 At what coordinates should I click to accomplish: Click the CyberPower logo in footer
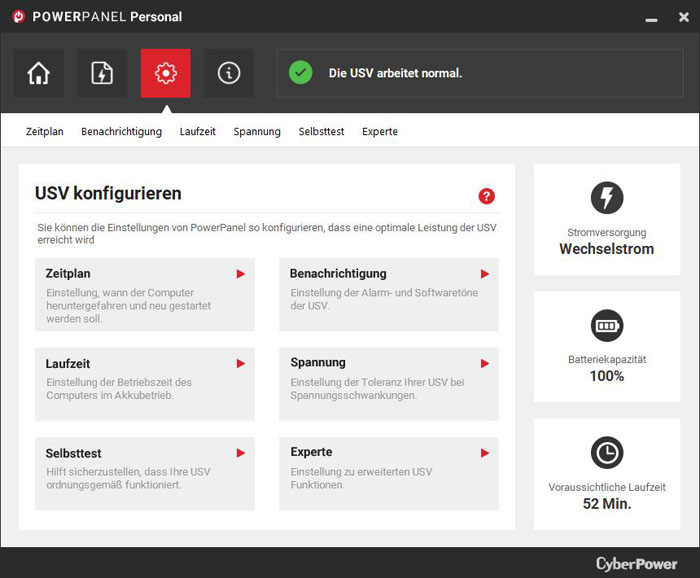(x=637, y=564)
